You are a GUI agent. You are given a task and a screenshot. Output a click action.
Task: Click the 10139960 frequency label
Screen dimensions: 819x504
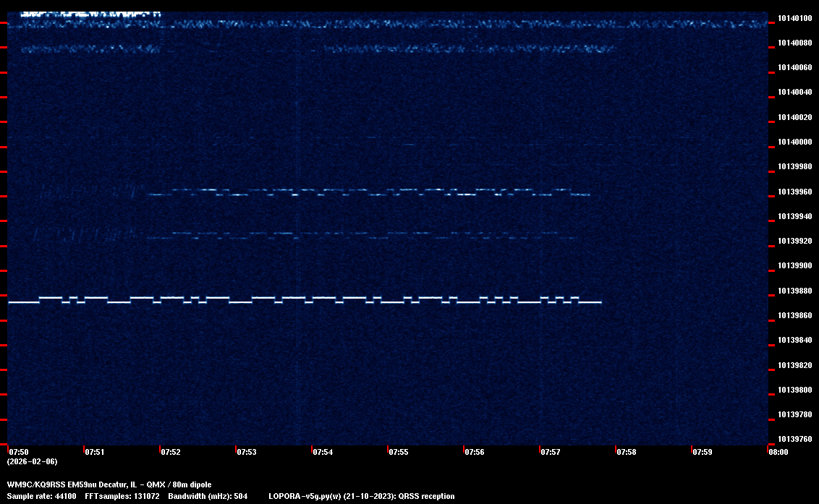[x=794, y=192]
